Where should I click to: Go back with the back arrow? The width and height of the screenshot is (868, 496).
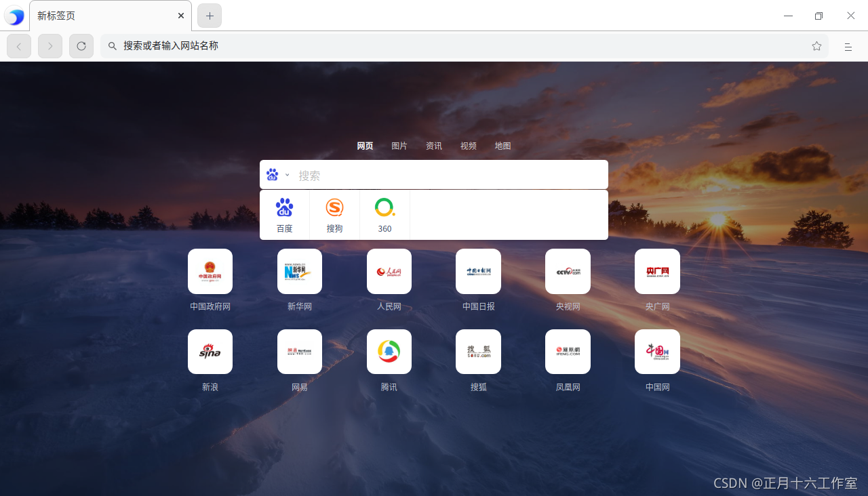pyautogui.click(x=19, y=46)
